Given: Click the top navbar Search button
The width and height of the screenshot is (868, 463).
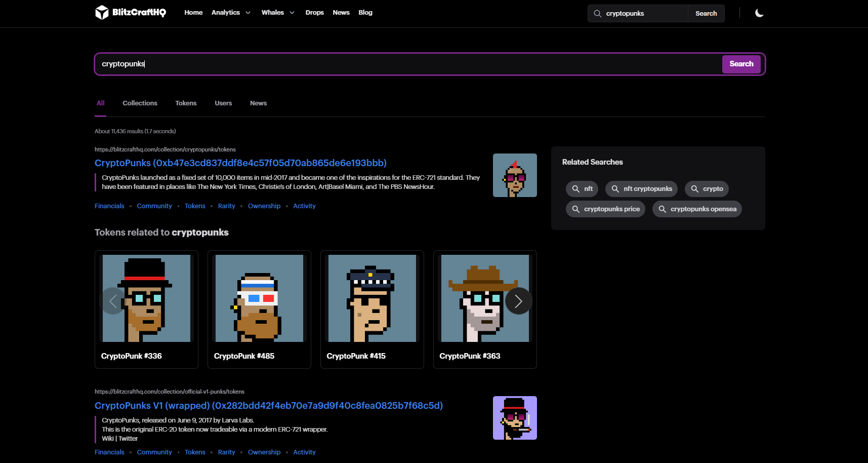Looking at the screenshot, I should (706, 14).
